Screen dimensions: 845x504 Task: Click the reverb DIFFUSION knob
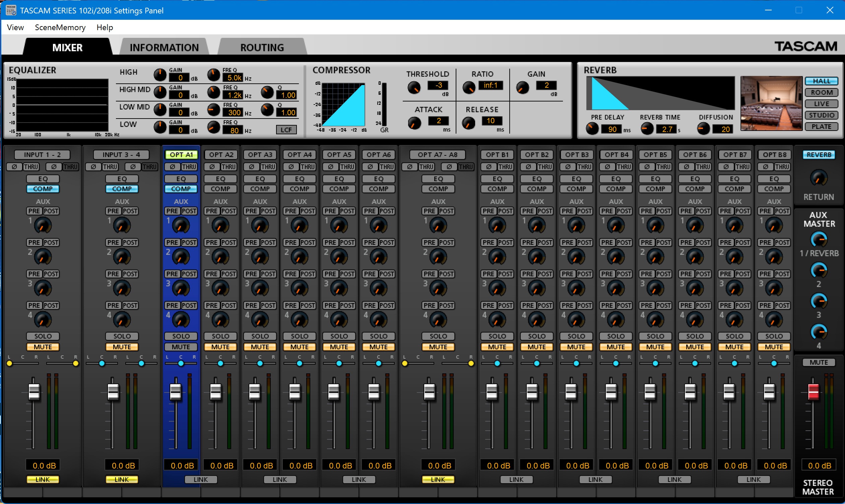703,129
